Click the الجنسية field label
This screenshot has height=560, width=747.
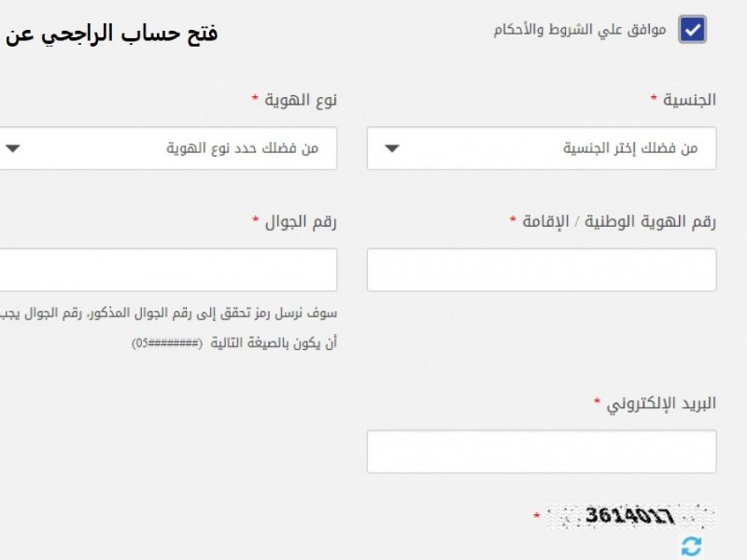click(x=689, y=100)
